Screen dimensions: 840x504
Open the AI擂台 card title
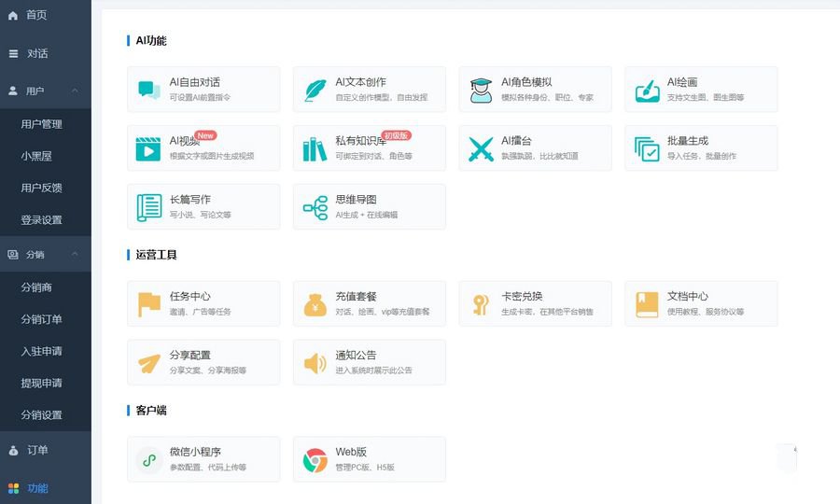(x=516, y=141)
